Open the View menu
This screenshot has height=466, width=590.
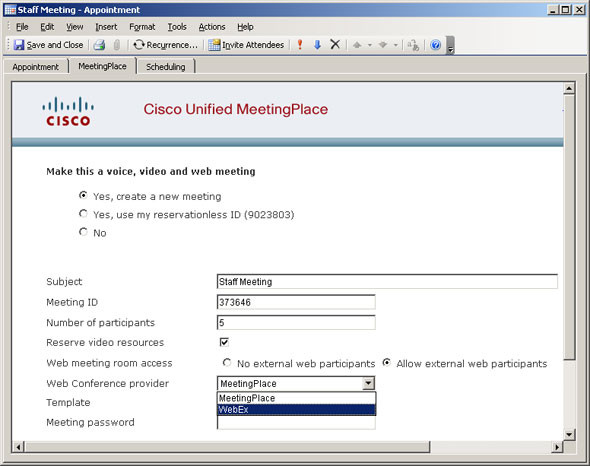tap(75, 27)
